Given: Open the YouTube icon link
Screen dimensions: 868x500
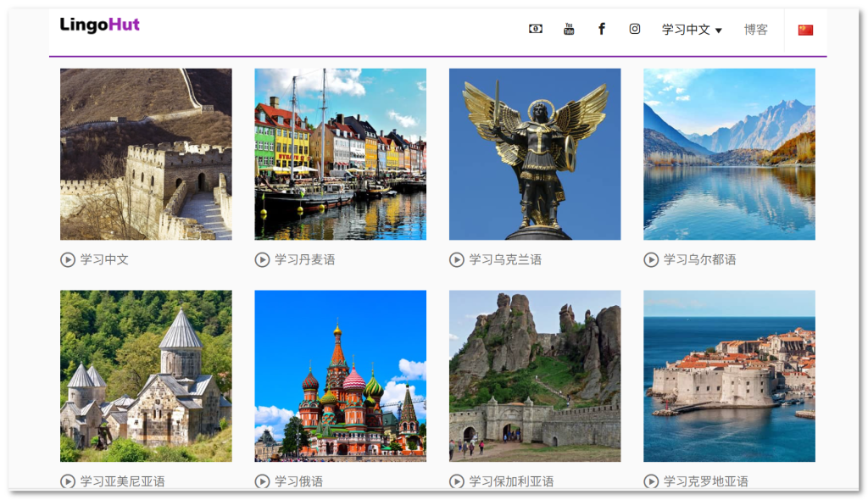Looking at the screenshot, I should [569, 29].
